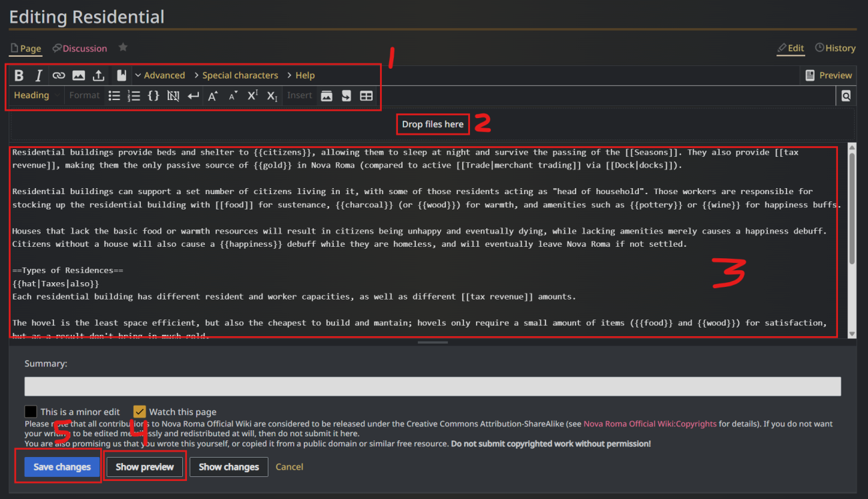Insert a bulleted list
Image resolution: width=868 pixels, height=499 pixels.
click(114, 95)
